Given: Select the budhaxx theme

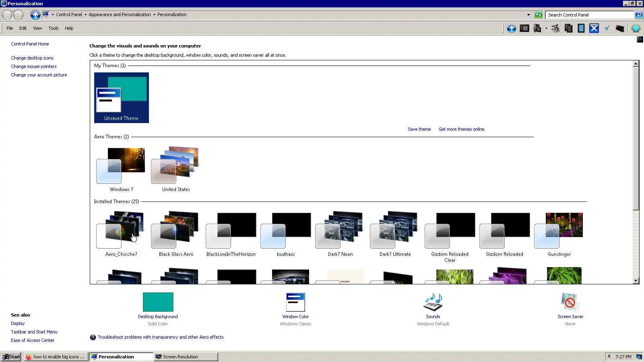Looking at the screenshot, I should pyautogui.click(x=285, y=234).
